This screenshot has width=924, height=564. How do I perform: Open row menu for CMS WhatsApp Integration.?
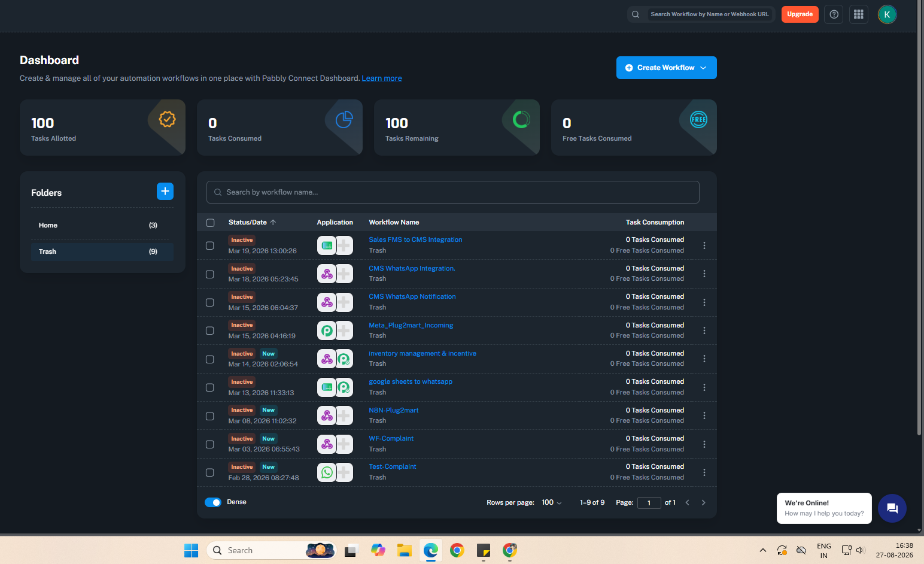(x=704, y=274)
